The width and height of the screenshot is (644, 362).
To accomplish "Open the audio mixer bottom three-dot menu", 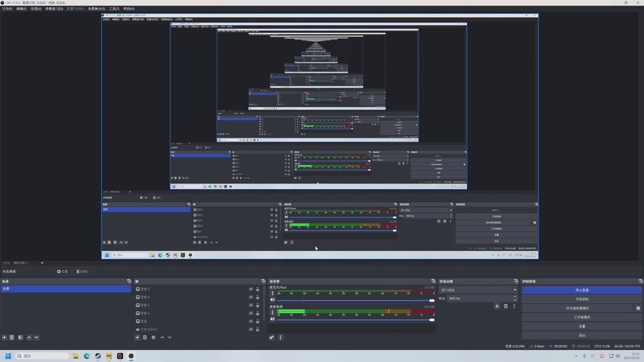I will click(280, 337).
